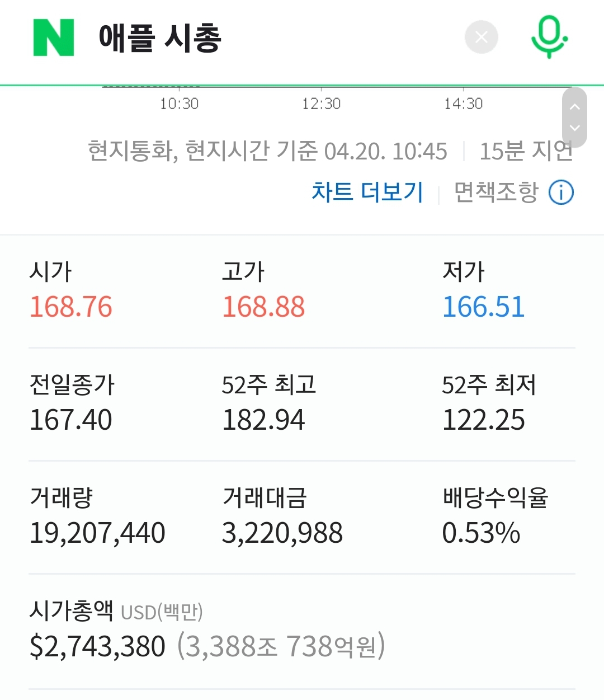Tap the 52주 최고 value 182.94
604x700 pixels.
tap(263, 420)
